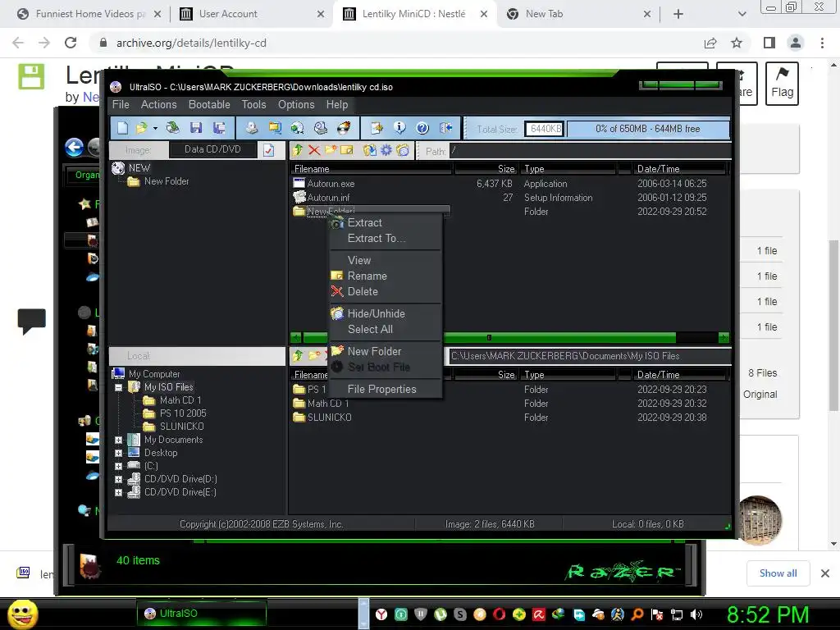Click the Hide files icon in image toolbar
Viewport: 840px width, 630px height.
click(x=403, y=151)
